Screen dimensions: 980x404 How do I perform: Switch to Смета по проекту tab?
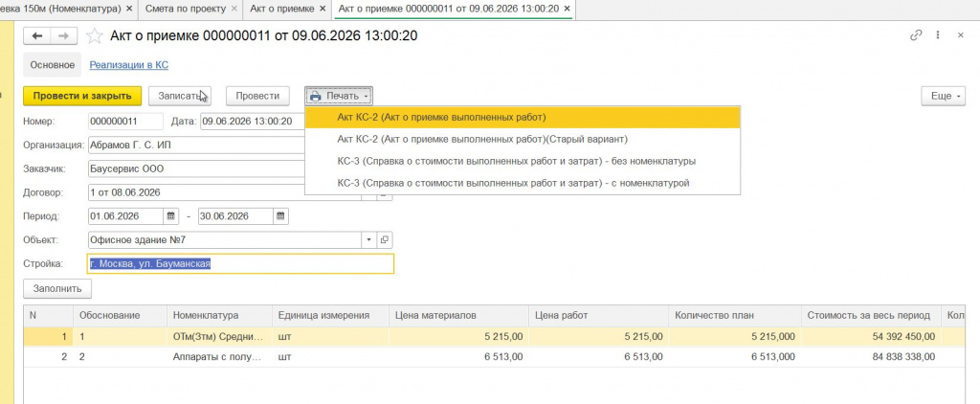click(186, 9)
